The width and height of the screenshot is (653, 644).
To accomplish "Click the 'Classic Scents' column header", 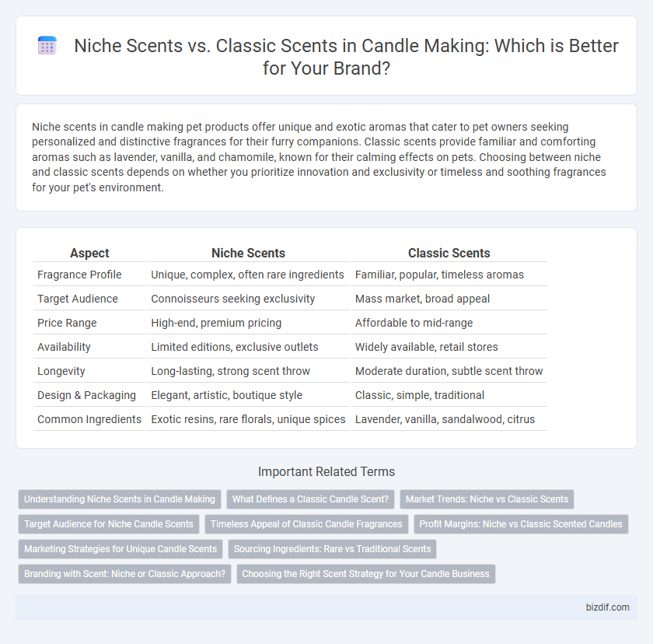I will coord(449,253).
